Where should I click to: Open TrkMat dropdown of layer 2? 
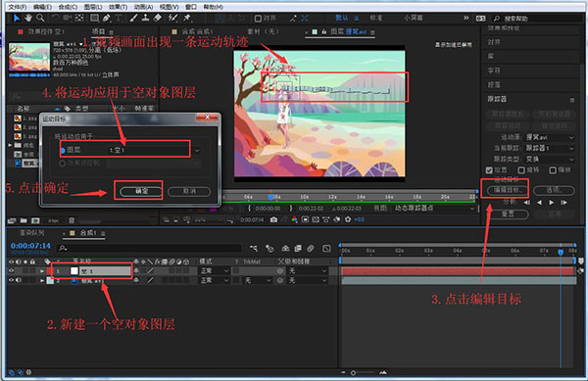(258, 280)
